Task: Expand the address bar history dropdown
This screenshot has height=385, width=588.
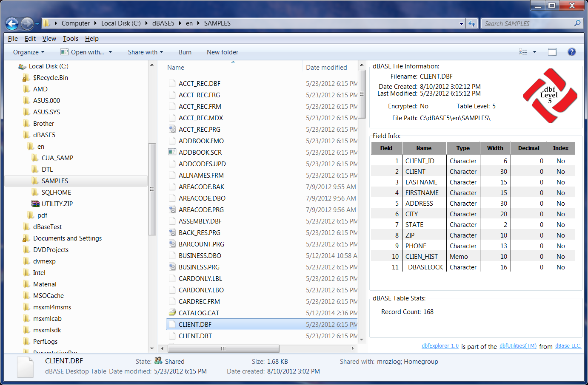Action: pos(461,24)
